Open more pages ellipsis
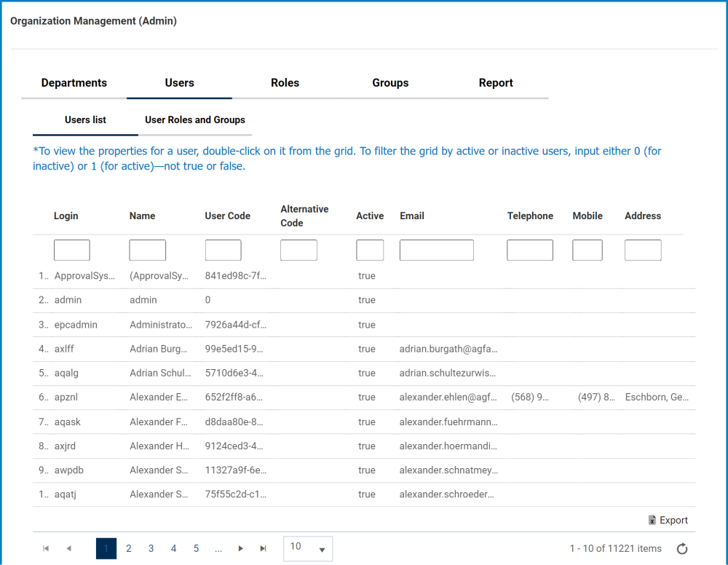 point(218,548)
